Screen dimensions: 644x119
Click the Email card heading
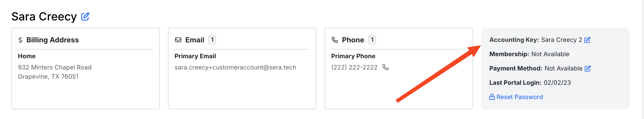click(195, 40)
